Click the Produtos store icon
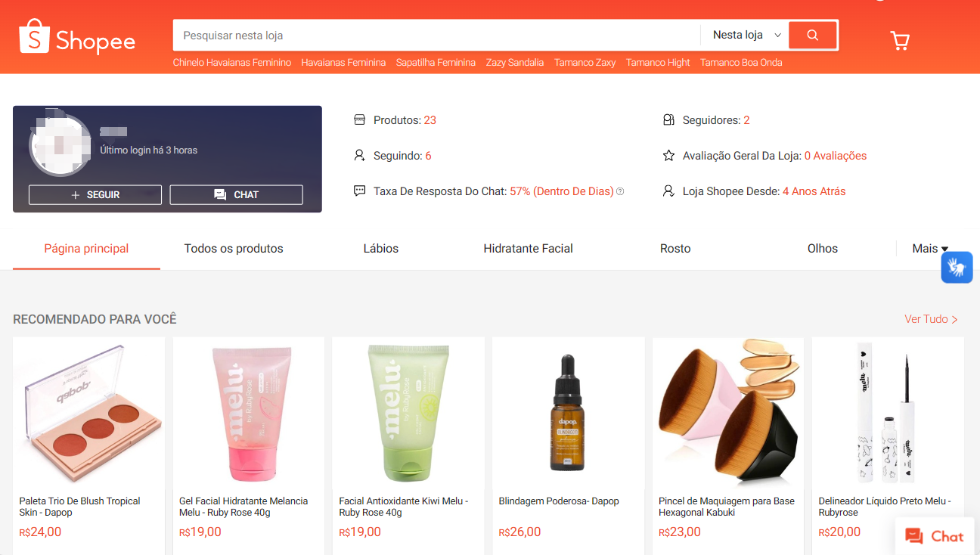 point(360,119)
